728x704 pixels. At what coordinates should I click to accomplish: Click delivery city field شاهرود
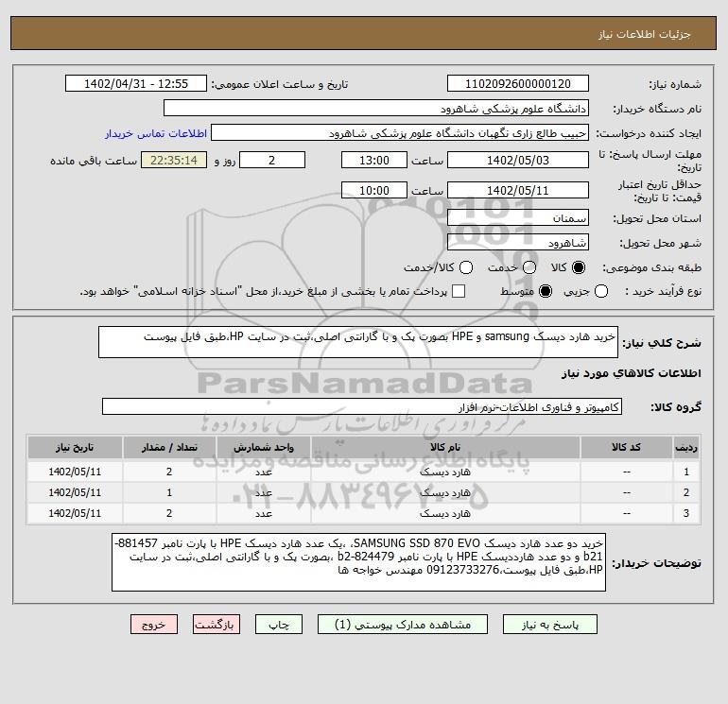[518, 243]
